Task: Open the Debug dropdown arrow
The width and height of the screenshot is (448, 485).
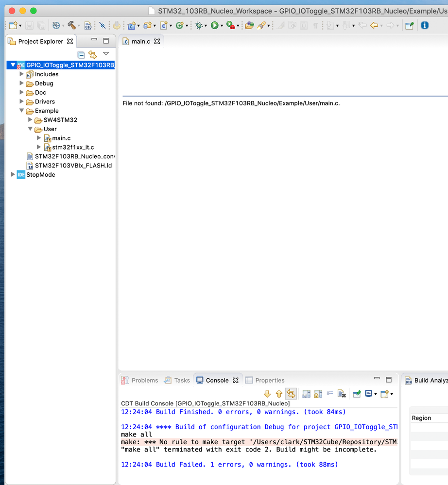Action: coord(206,26)
